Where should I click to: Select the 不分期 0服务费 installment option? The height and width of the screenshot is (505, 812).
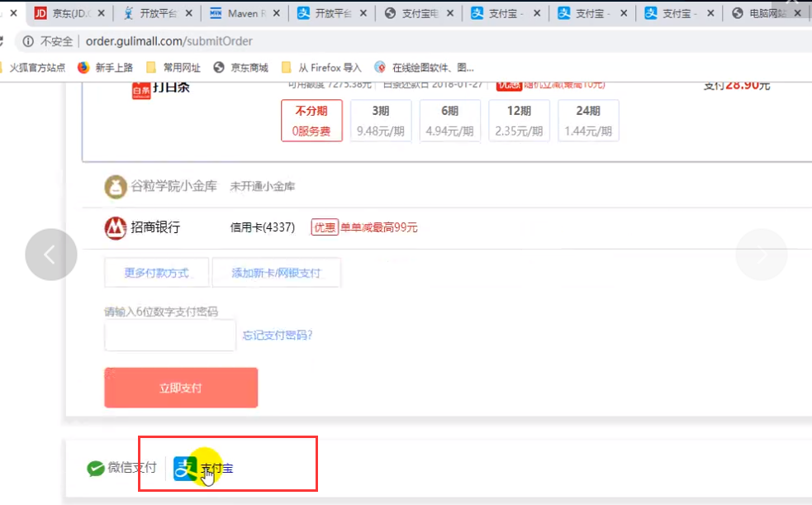311,121
